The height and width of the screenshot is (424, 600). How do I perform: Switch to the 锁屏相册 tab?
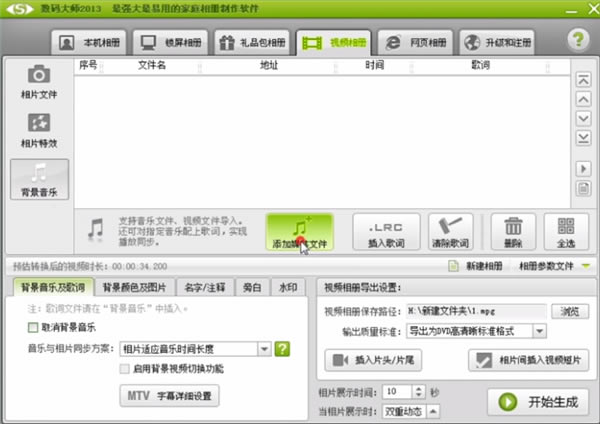coord(171,42)
